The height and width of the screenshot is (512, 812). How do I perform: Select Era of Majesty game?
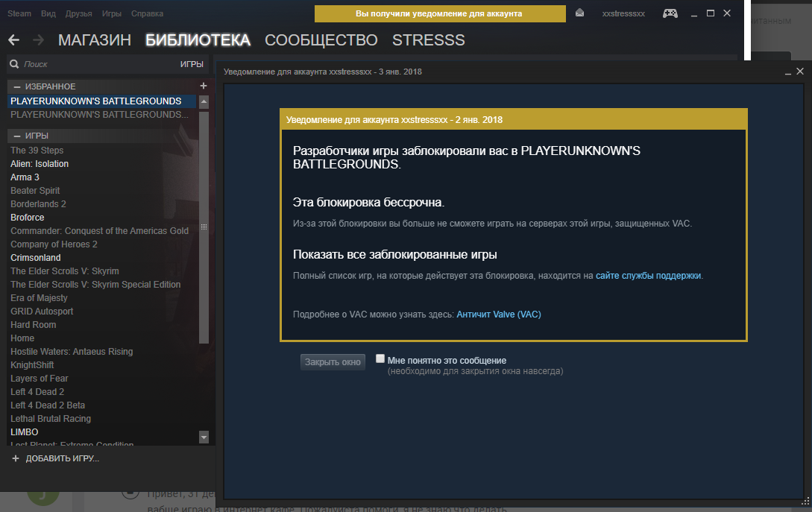click(39, 298)
